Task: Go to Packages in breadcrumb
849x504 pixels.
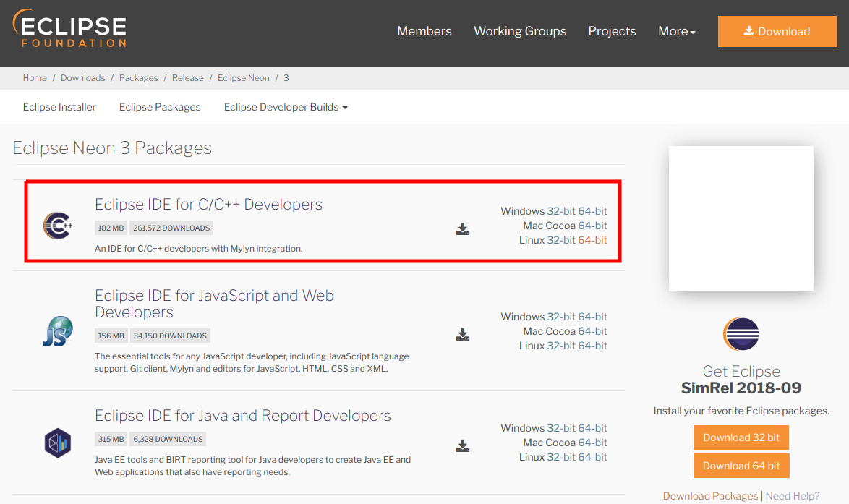Action: tap(139, 78)
